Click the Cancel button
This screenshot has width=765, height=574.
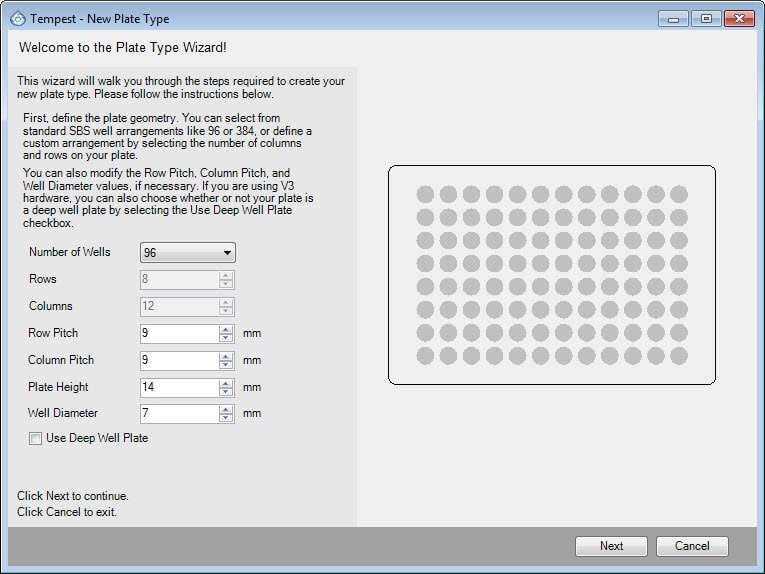692,546
